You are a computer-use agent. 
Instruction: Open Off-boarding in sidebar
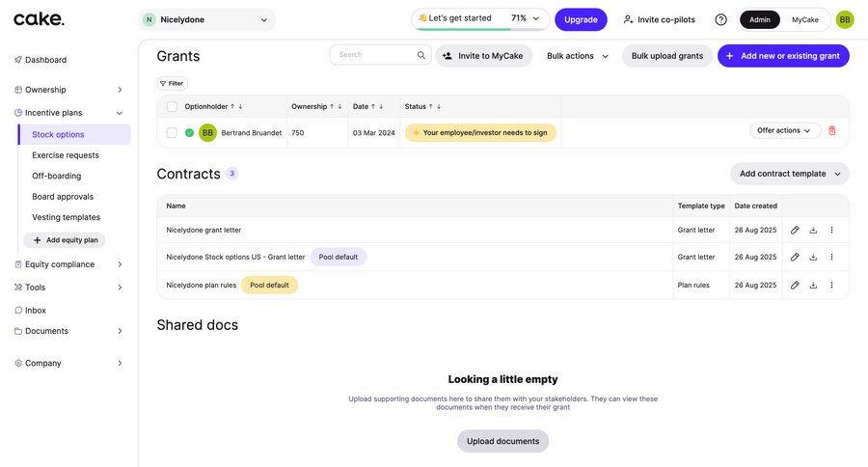(57, 177)
